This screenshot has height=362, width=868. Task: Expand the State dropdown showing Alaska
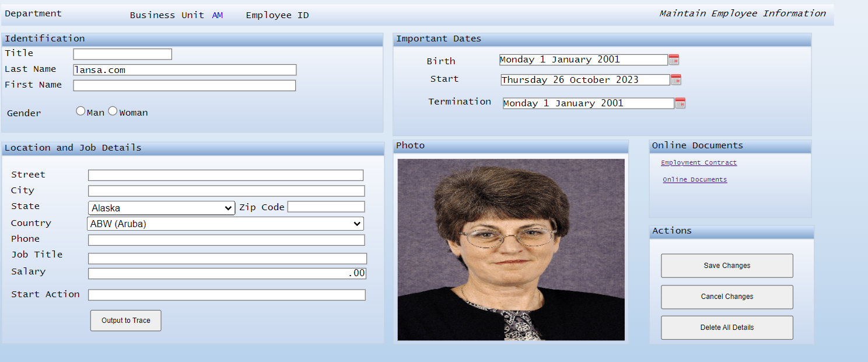coord(162,208)
